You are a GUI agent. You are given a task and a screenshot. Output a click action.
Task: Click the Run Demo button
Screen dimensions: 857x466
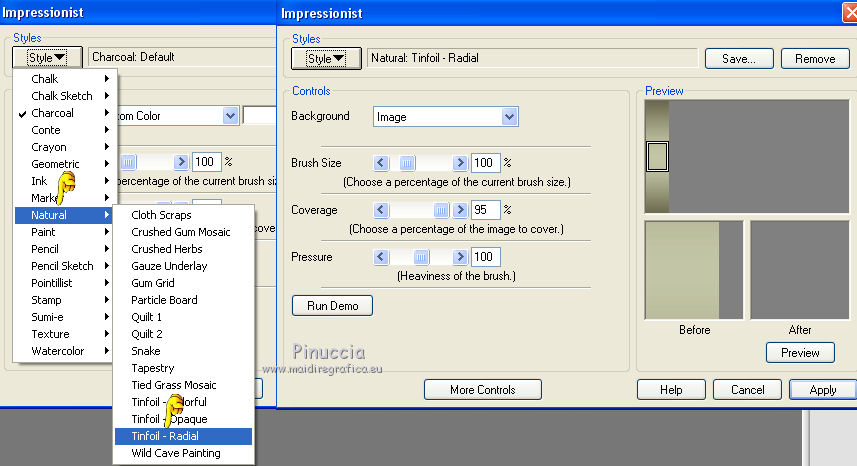(x=332, y=305)
